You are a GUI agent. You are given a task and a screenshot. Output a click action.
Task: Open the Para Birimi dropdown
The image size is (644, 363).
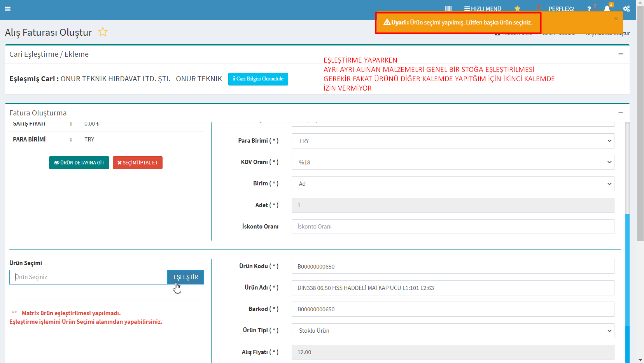453,141
